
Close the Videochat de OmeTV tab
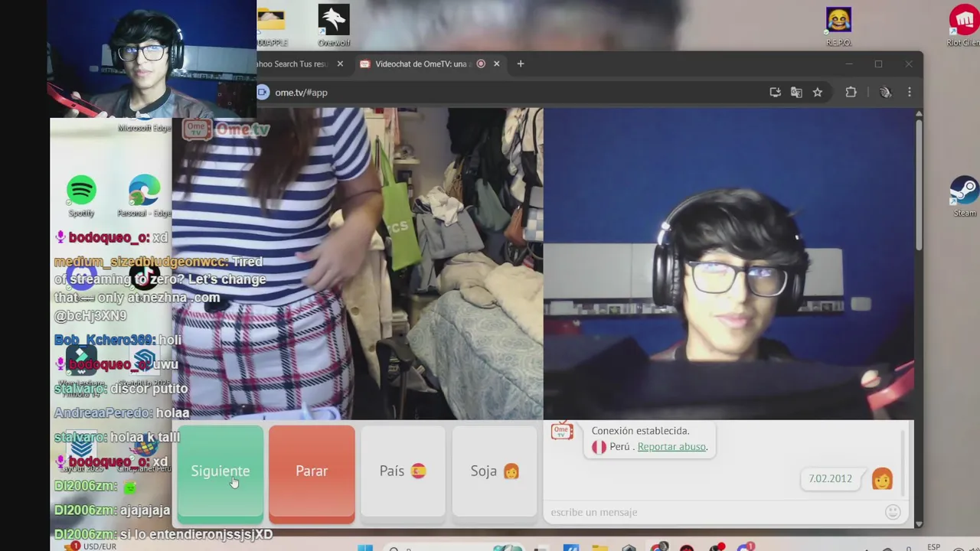pyautogui.click(x=496, y=64)
